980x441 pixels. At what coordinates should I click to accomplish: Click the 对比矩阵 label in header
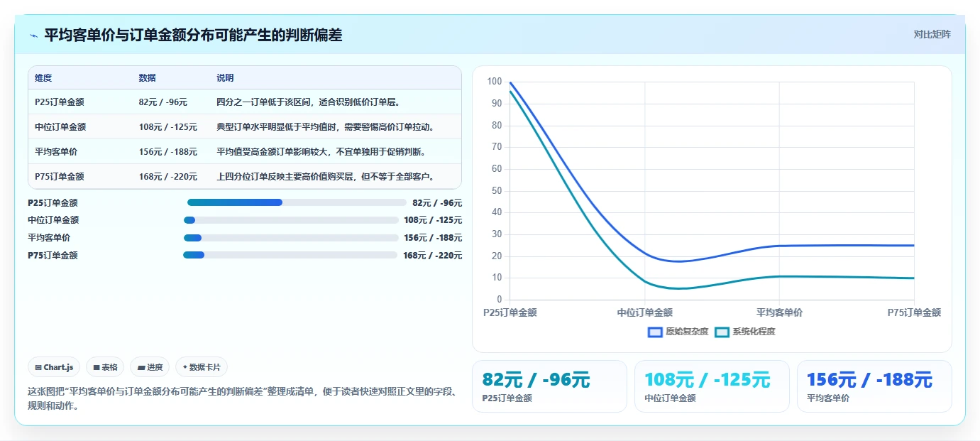tap(932, 34)
